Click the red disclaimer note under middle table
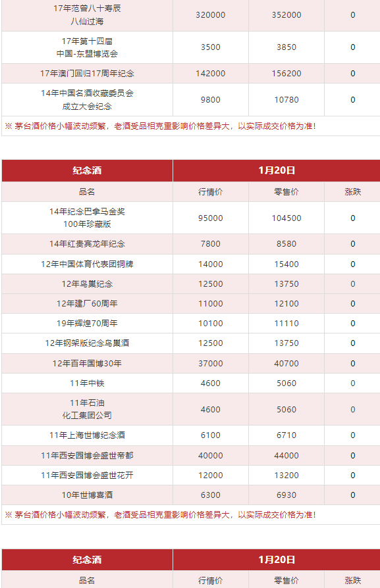Image resolution: width=380 pixels, height=588 pixels. point(160,515)
